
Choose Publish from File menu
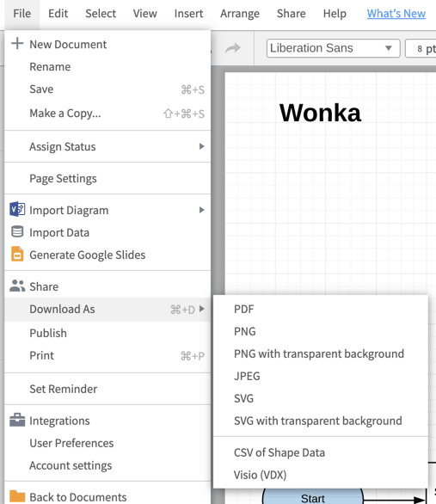107,333
